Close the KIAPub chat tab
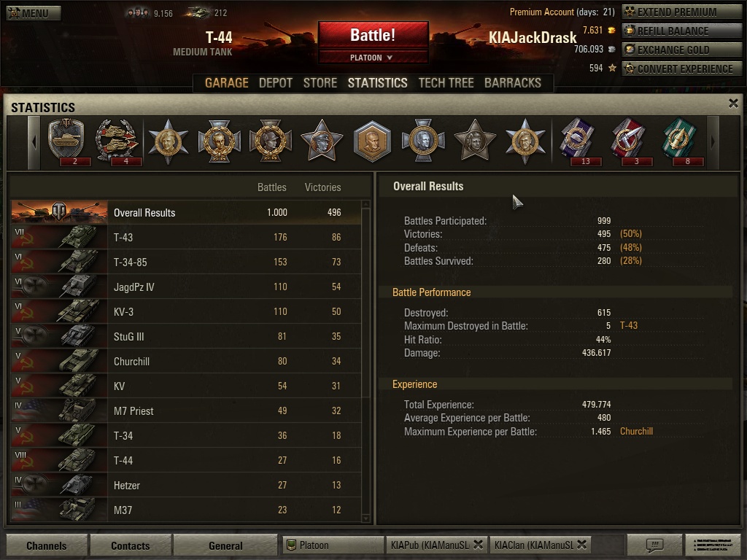Viewport: 747px width, 560px height. pos(479,544)
